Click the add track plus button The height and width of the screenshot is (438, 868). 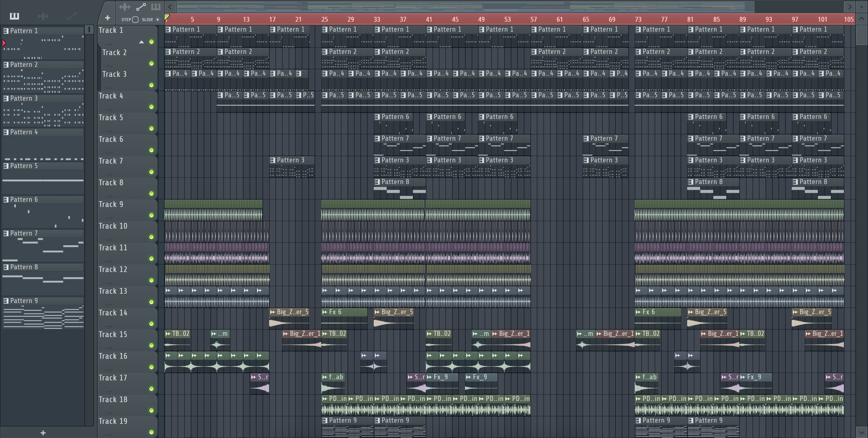108,18
